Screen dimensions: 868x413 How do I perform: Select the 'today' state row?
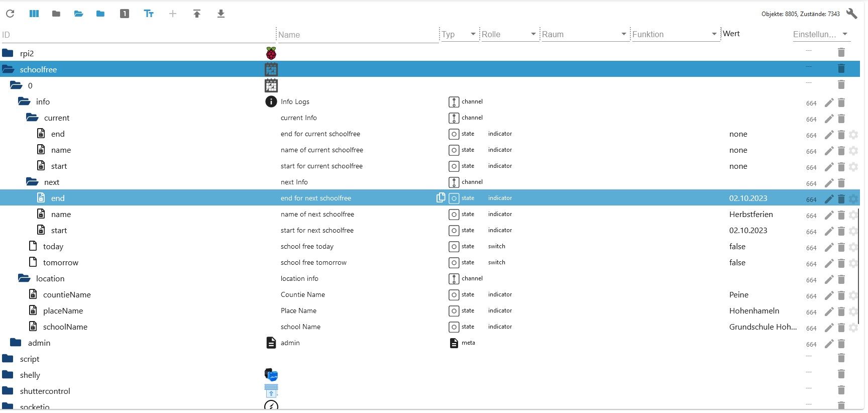[430, 246]
